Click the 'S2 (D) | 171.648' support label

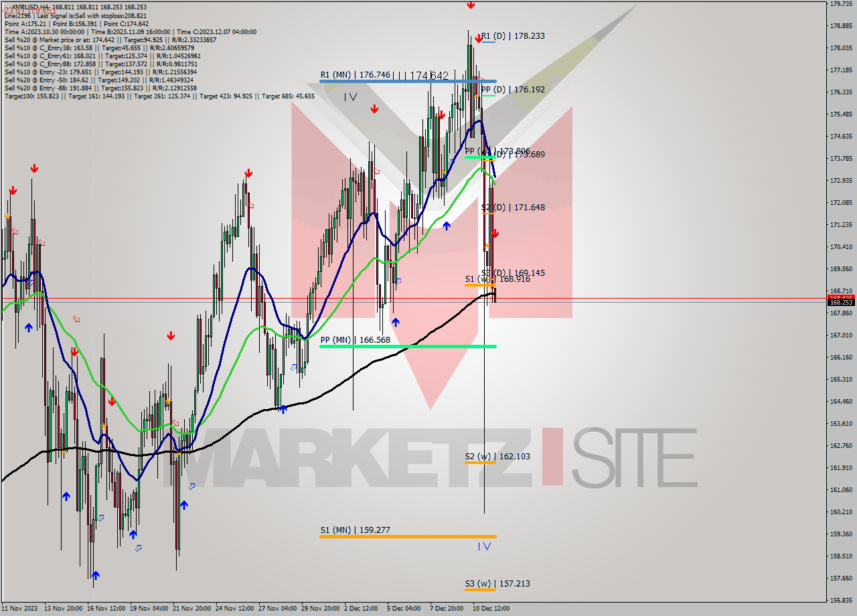[x=513, y=208]
